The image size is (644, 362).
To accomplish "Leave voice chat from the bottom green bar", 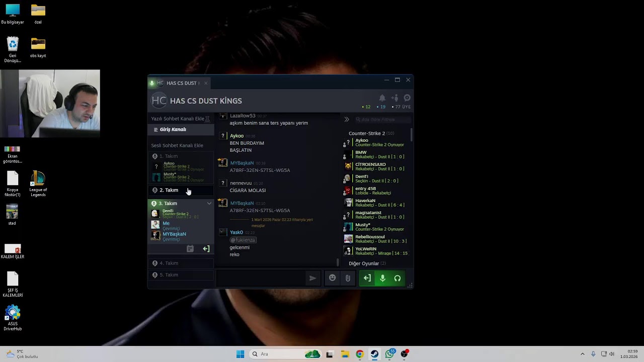I will [367, 278].
